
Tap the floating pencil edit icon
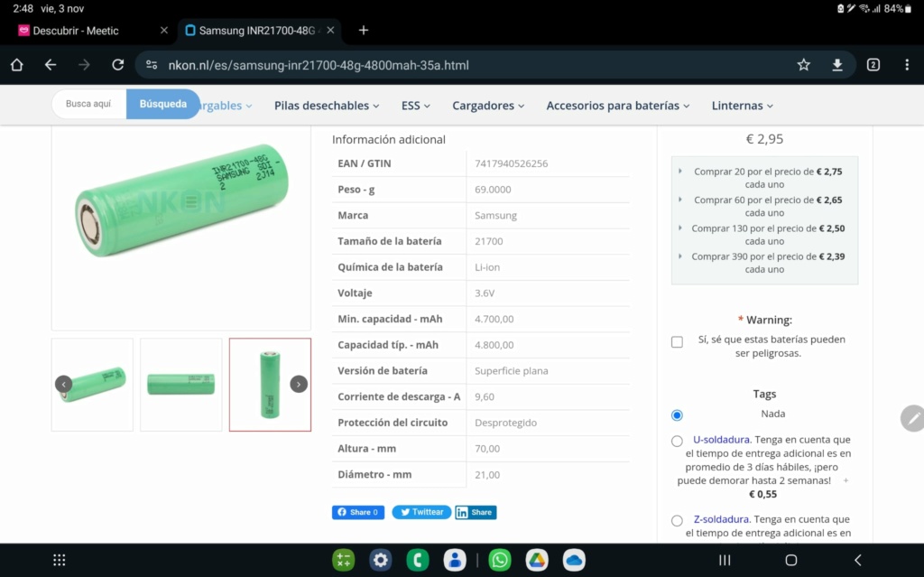pos(913,418)
